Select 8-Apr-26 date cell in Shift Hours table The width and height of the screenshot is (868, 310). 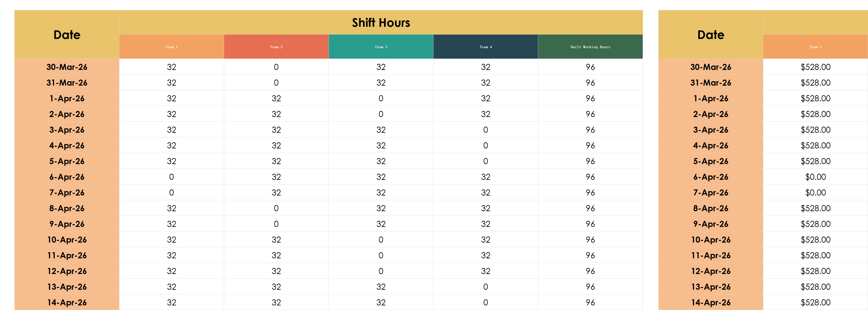coord(67,208)
